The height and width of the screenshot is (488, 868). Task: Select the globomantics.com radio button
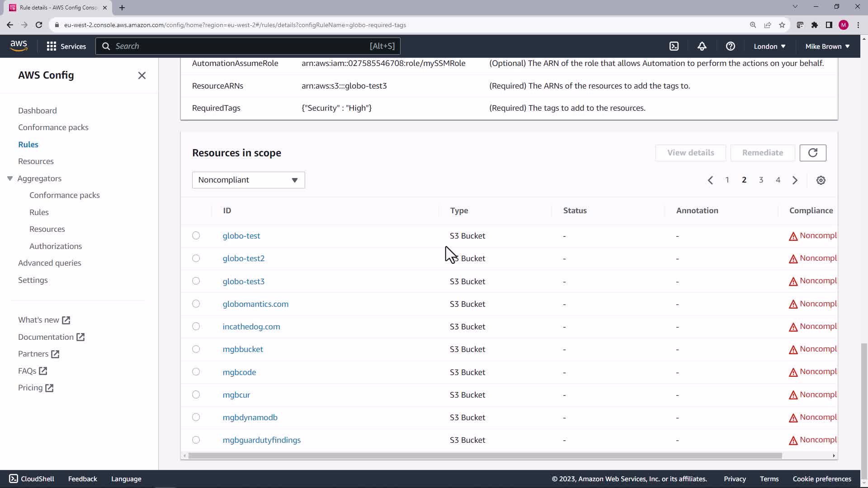pos(196,304)
